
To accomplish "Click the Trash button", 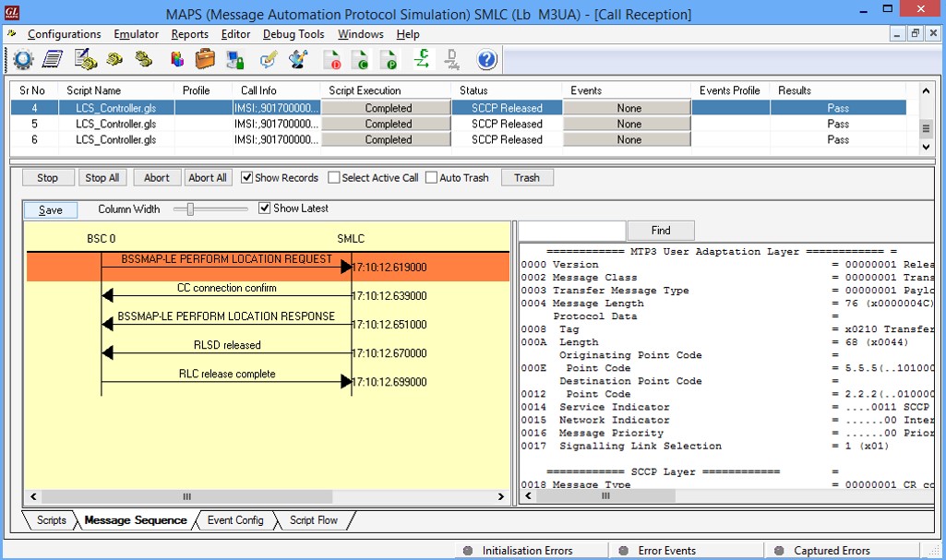I will click(527, 178).
